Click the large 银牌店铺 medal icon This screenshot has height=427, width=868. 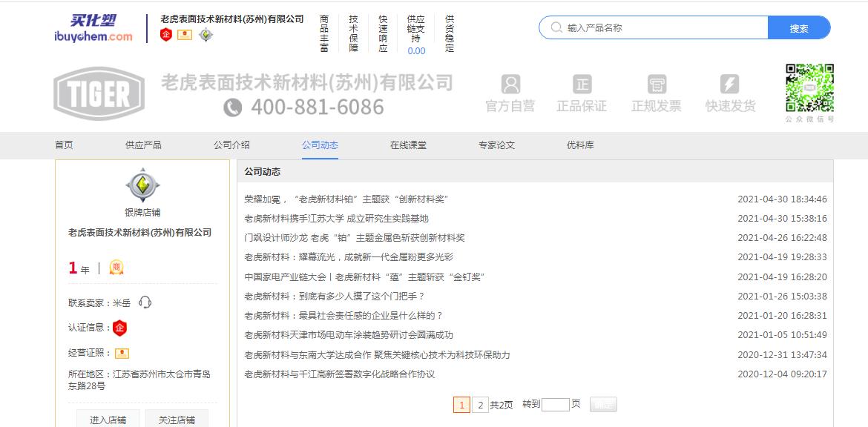(143, 185)
